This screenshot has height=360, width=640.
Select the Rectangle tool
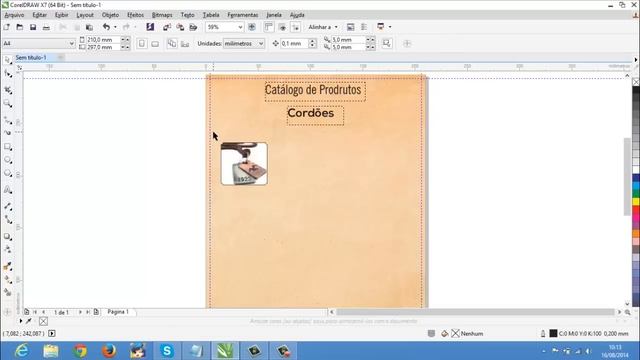click(7, 147)
